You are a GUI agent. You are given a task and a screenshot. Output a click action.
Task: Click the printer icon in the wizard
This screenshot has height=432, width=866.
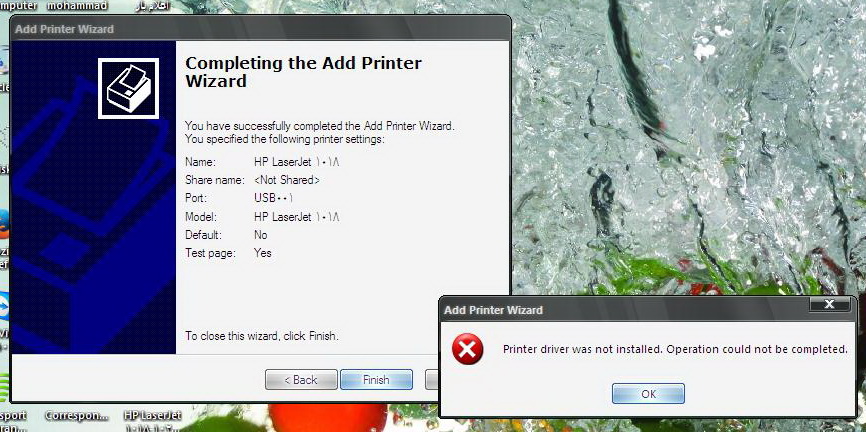coord(129,88)
